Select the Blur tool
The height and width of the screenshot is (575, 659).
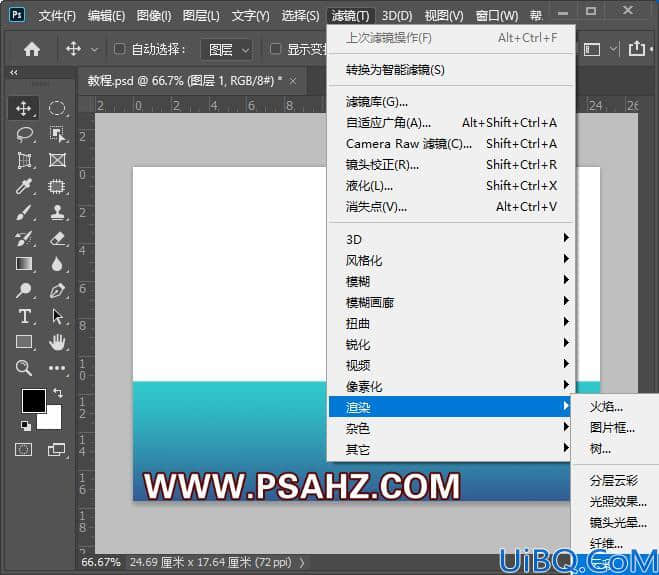point(57,264)
